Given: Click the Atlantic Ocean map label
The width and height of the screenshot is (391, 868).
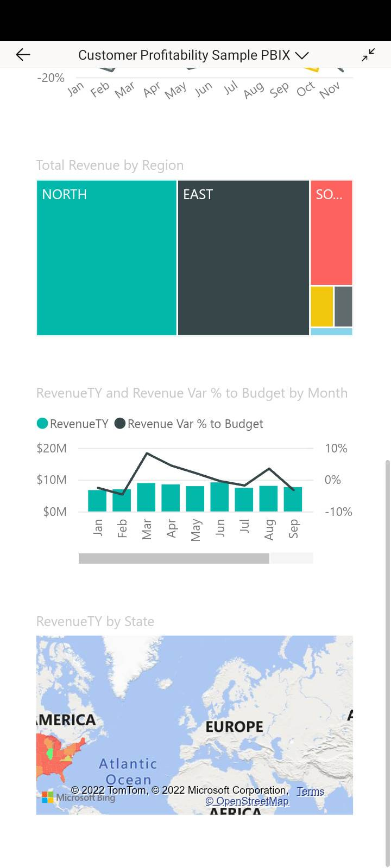Looking at the screenshot, I should tap(128, 771).
